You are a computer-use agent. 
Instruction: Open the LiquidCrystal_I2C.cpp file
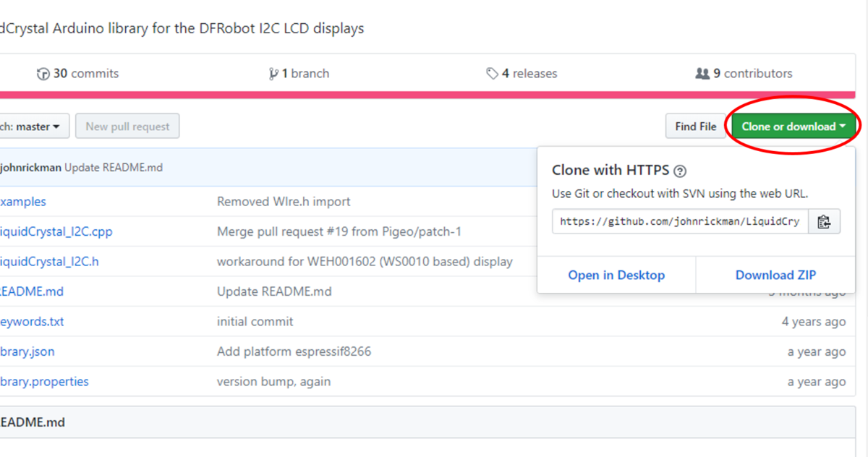(x=56, y=232)
